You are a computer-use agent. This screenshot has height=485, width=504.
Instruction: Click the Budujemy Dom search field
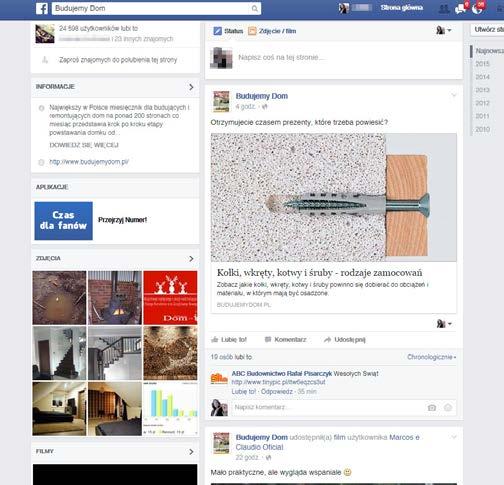click(x=156, y=8)
